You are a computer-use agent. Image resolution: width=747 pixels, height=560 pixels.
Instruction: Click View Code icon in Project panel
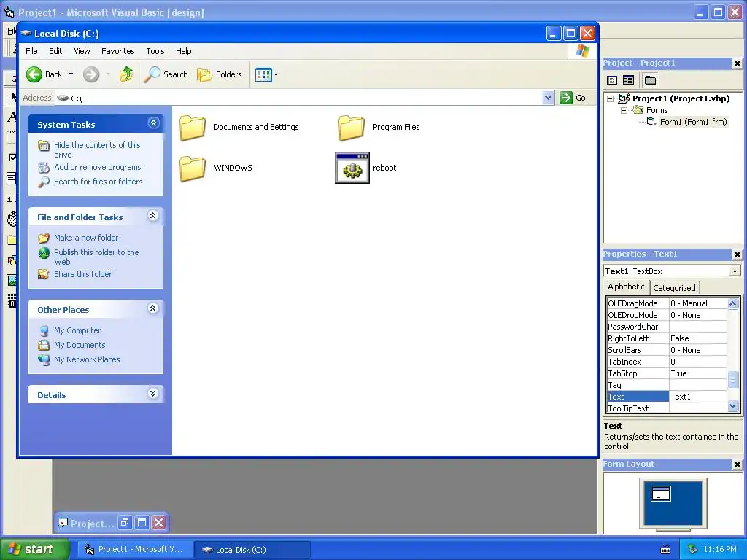coord(612,80)
